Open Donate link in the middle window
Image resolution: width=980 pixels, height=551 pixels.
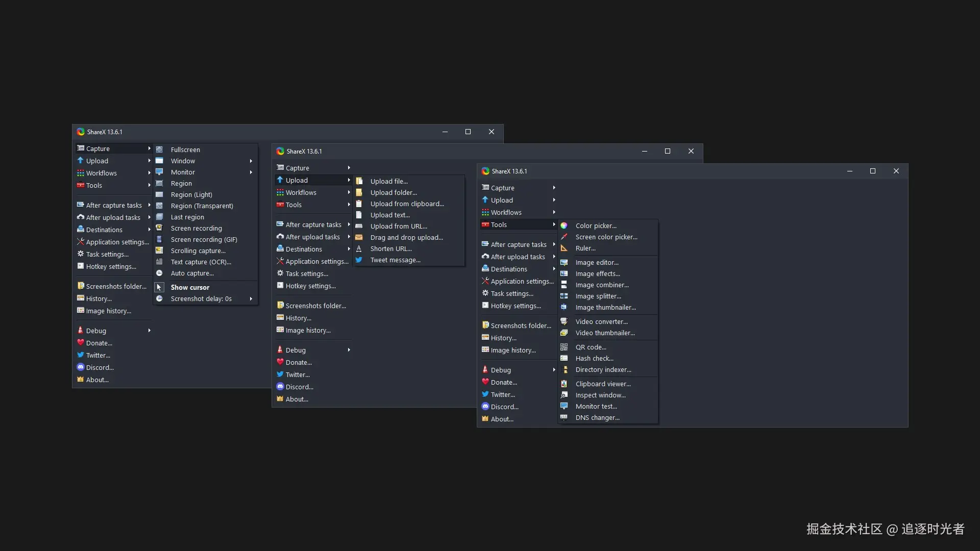tap(299, 362)
